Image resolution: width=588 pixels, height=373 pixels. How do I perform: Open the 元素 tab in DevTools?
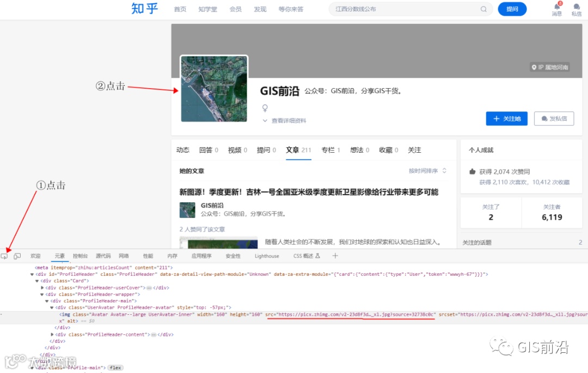click(x=60, y=256)
